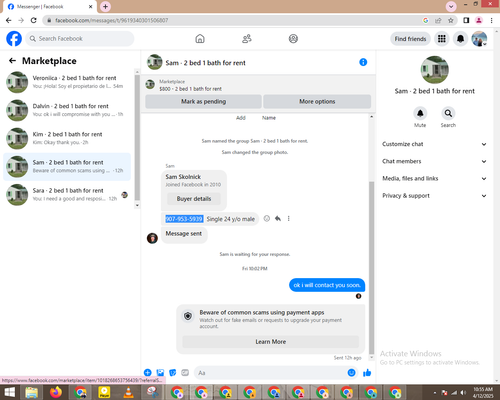Expand Customize chat section
The height and width of the screenshot is (400, 500).
[x=434, y=144]
